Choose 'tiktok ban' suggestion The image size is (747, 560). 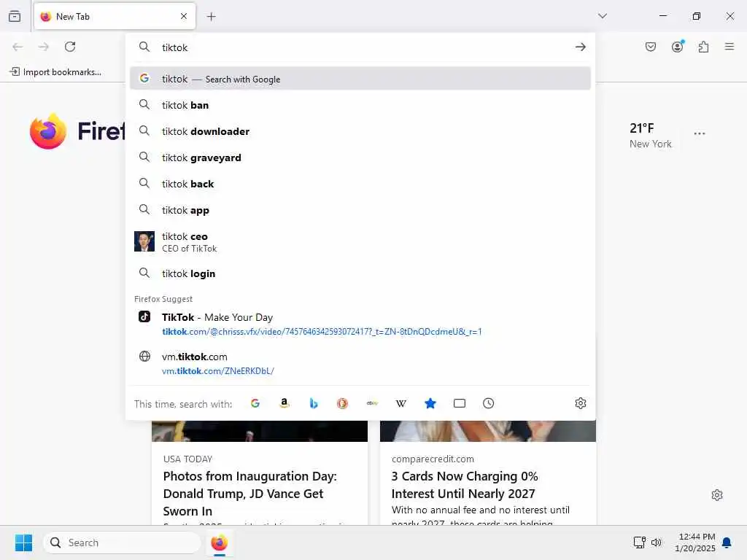[360, 105]
